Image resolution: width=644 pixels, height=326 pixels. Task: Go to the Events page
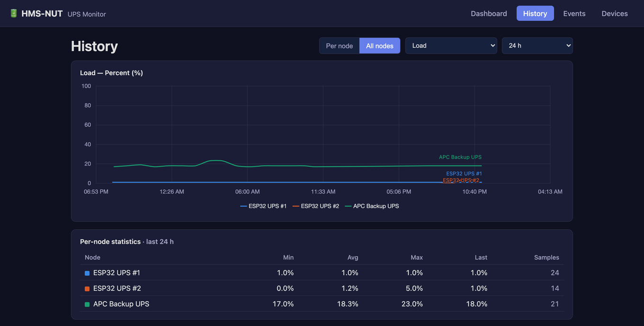tap(574, 13)
